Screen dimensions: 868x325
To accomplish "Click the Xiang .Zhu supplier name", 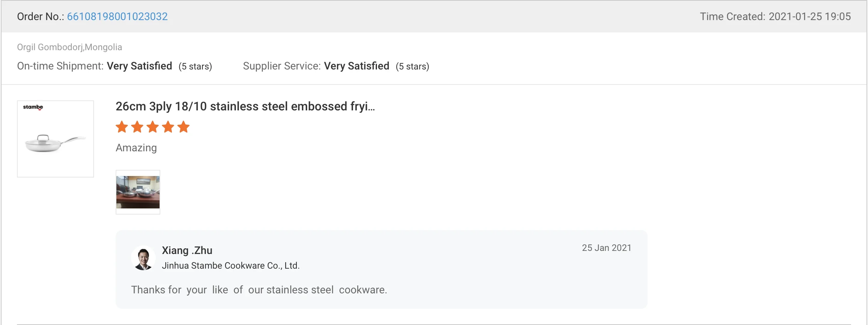I will click(x=187, y=251).
